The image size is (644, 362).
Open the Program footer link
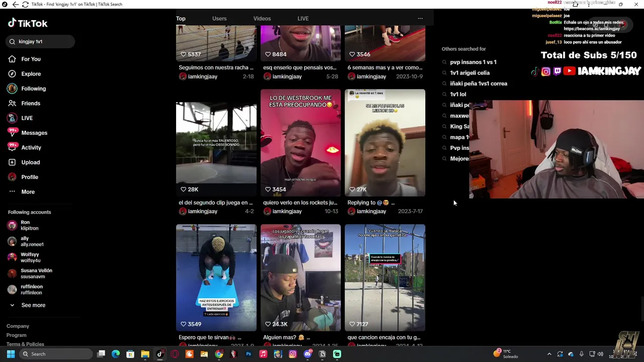click(x=16, y=335)
